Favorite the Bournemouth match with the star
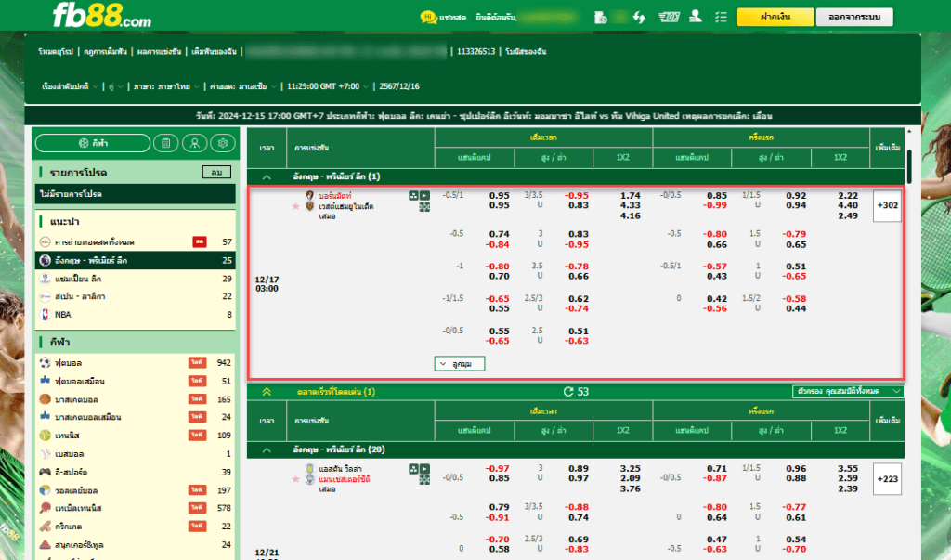 [295, 206]
